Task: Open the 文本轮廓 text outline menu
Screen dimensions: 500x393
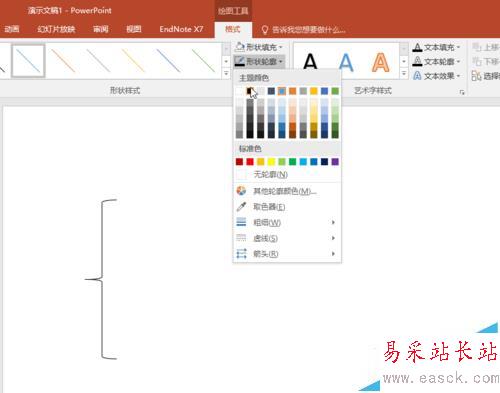Action: (436, 62)
